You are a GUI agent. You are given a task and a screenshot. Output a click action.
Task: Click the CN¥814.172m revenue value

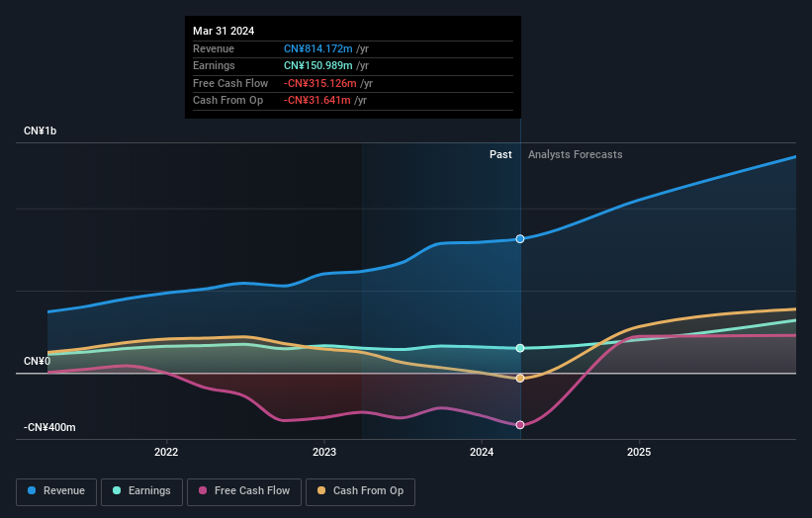(317, 48)
